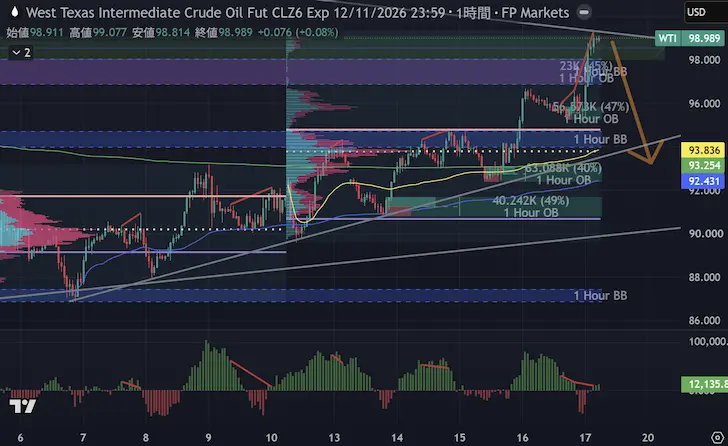Click the 40.242K (49%) order block label
The image size is (728, 446).
point(531,200)
